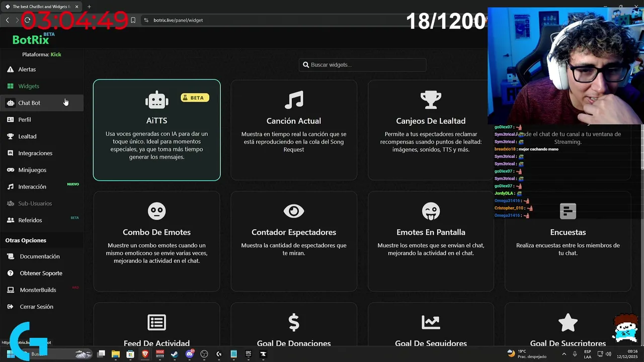The height and width of the screenshot is (362, 644).
Task: Open Logitech G HUB from the taskbar
Action: coord(219,354)
